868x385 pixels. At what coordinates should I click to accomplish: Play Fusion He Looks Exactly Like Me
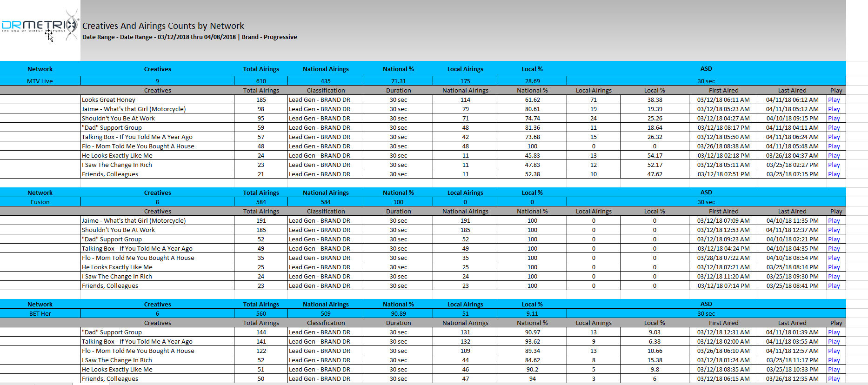click(x=834, y=267)
